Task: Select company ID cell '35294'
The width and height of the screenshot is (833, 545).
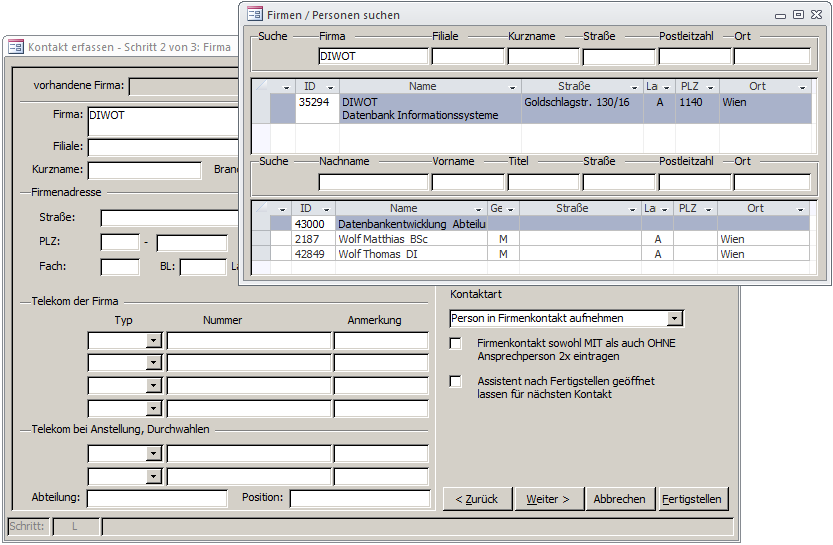Action: tap(317, 108)
